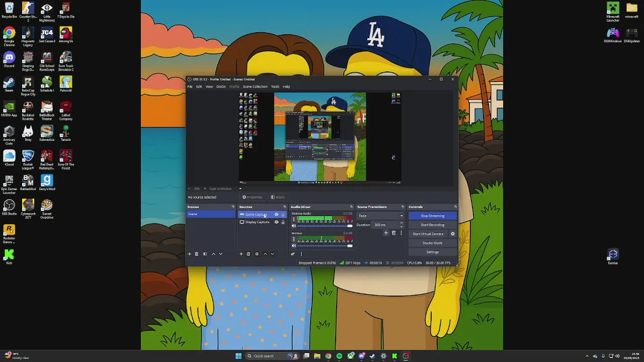The width and height of the screenshot is (644, 362).
Task: Select Display Capture source row
Action: click(x=262, y=222)
